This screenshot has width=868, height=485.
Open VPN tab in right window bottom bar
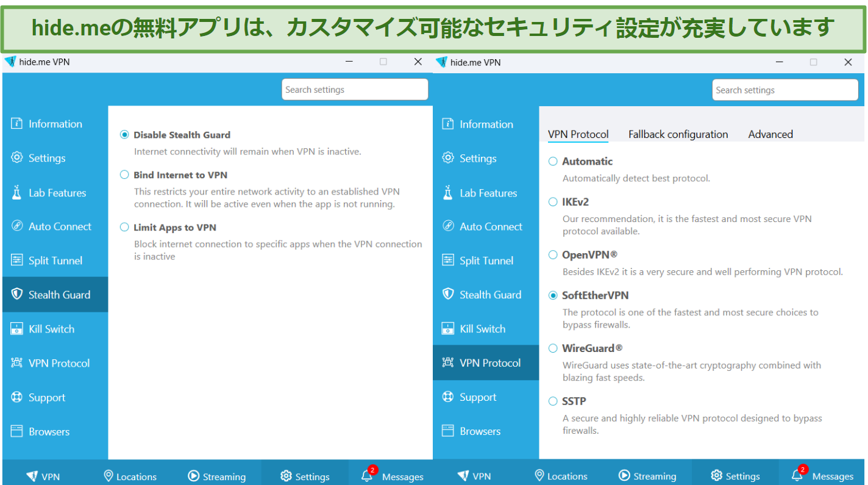[x=474, y=476]
